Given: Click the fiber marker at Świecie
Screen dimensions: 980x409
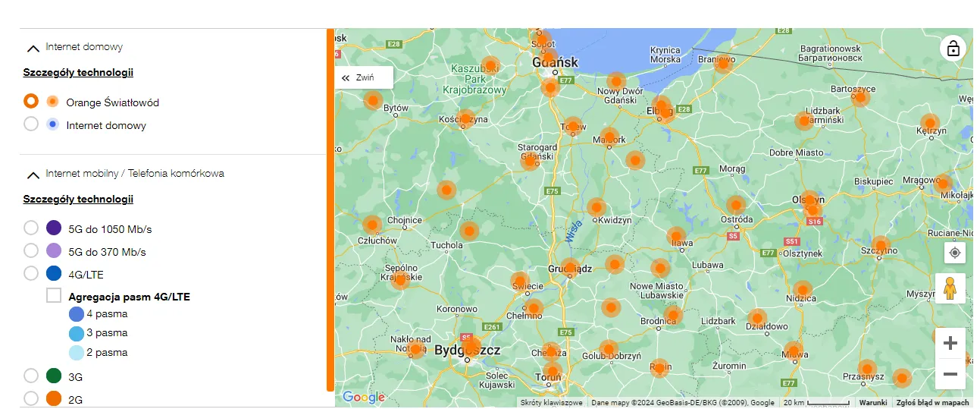Looking at the screenshot, I should tap(519, 281).
